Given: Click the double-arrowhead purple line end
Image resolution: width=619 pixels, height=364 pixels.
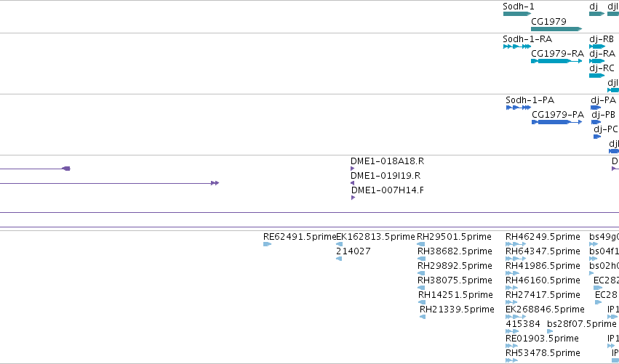Looking at the screenshot, I should tap(215, 183).
